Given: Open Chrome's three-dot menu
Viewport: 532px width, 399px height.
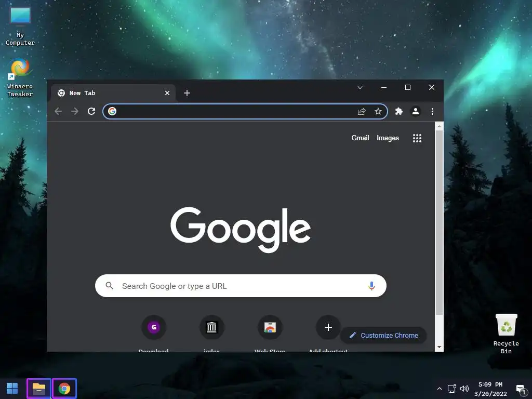Looking at the screenshot, I should coord(432,111).
